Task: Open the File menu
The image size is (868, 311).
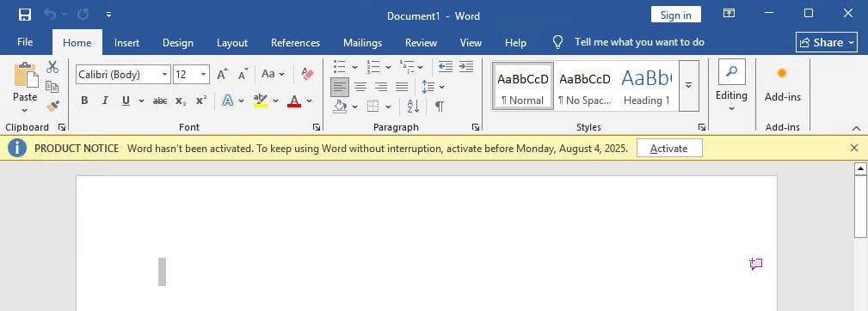Action: pos(25,43)
